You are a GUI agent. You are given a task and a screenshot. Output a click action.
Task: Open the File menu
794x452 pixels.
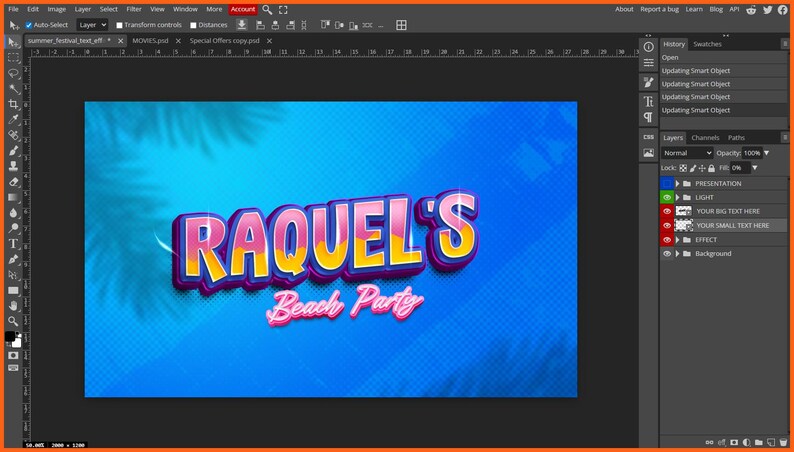pos(13,9)
